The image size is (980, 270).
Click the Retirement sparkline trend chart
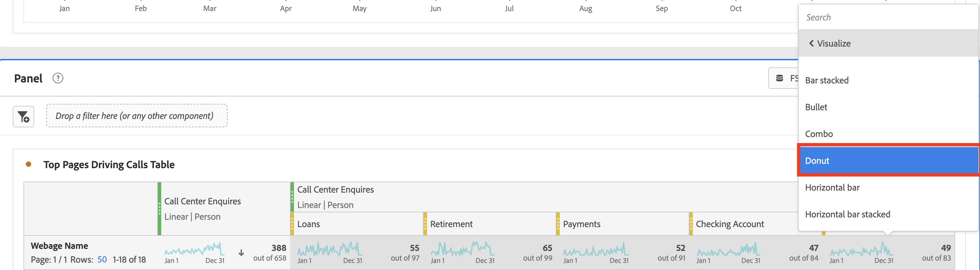[x=463, y=249]
